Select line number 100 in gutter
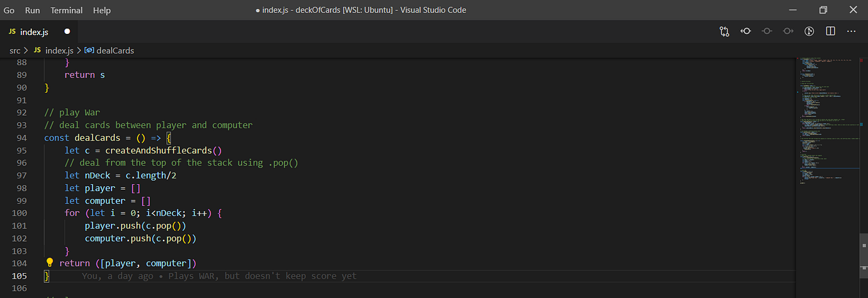The width and height of the screenshot is (868, 298). 19,213
